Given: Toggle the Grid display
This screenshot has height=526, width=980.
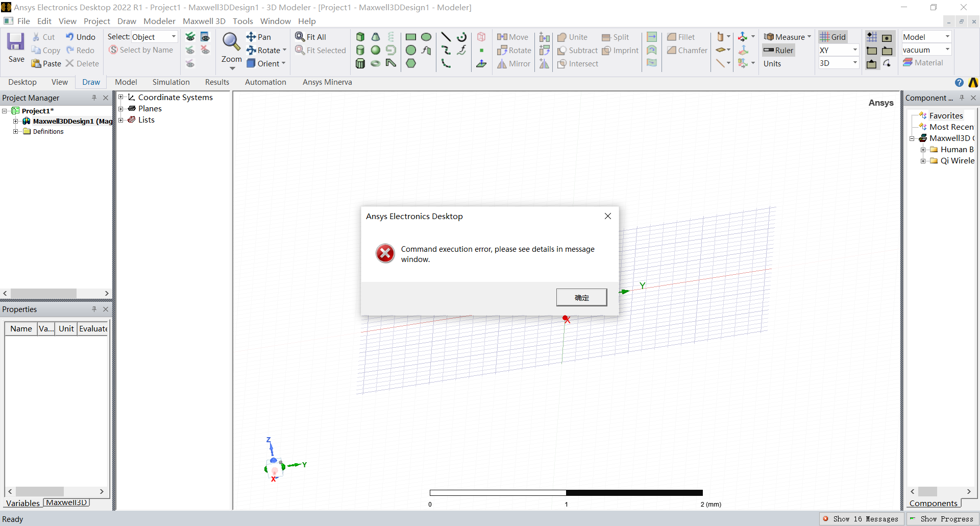Looking at the screenshot, I should (x=833, y=37).
